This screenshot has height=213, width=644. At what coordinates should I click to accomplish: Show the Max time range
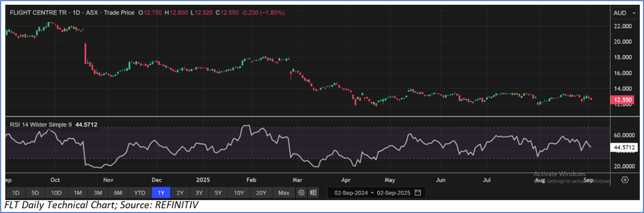coord(283,193)
